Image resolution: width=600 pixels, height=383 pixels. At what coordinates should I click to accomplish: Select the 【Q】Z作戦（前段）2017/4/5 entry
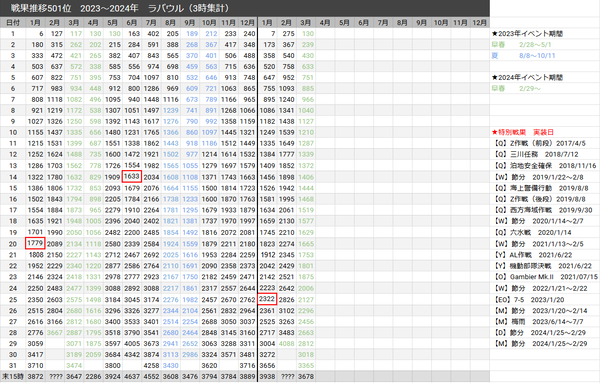[540, 143]
